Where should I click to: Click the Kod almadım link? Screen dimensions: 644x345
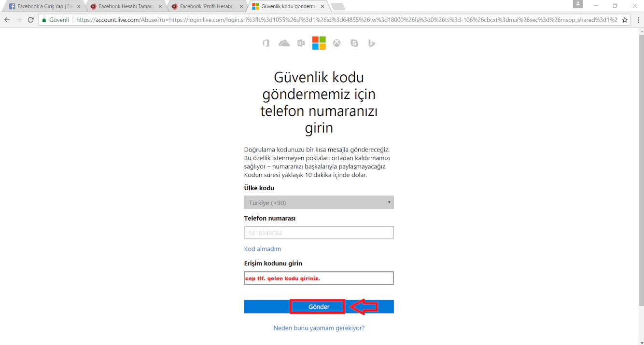[263, 249]
